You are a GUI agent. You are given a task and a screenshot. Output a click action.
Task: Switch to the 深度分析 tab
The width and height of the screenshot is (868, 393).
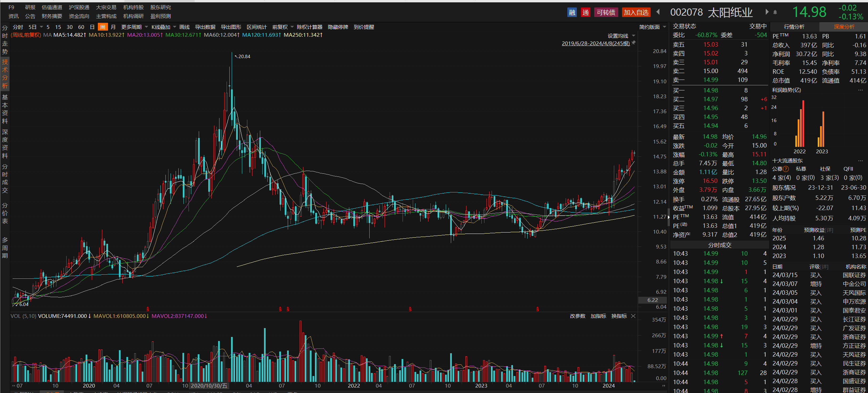(844, 27)
